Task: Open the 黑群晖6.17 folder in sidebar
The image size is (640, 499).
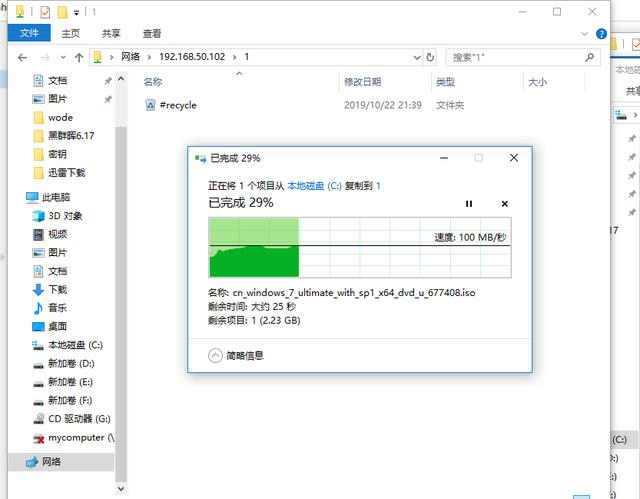Action: pos(71,136)
